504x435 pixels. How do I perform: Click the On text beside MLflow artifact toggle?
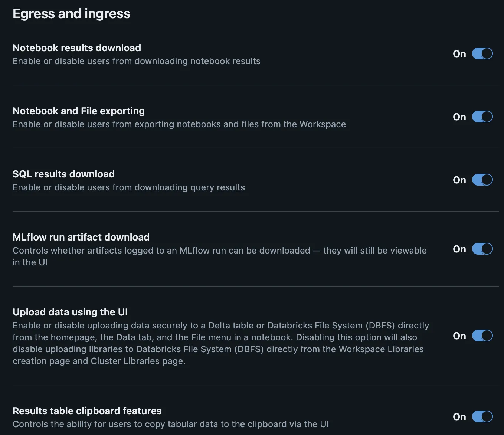pos(459,249)
